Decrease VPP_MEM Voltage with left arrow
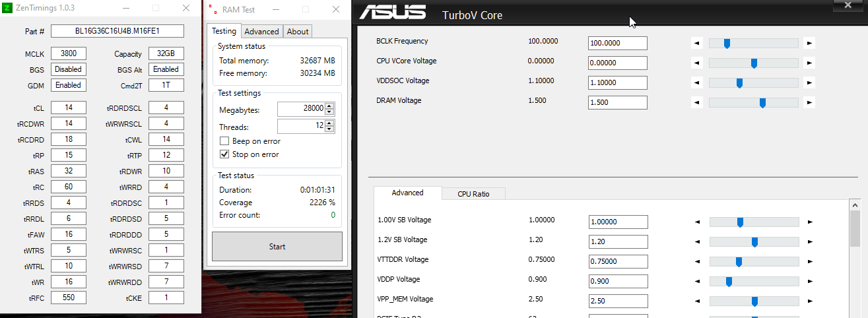The width and height of the screenshot is (868, 318). point(697,302)
